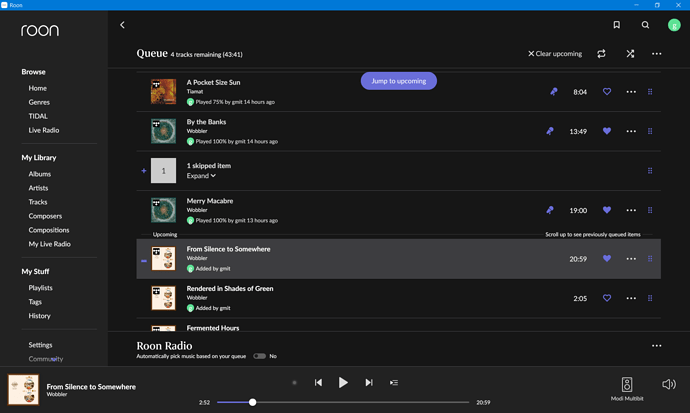Toggle favorite heart for Merry Macabre
This screenshot has height=413, width=690.
607,210
